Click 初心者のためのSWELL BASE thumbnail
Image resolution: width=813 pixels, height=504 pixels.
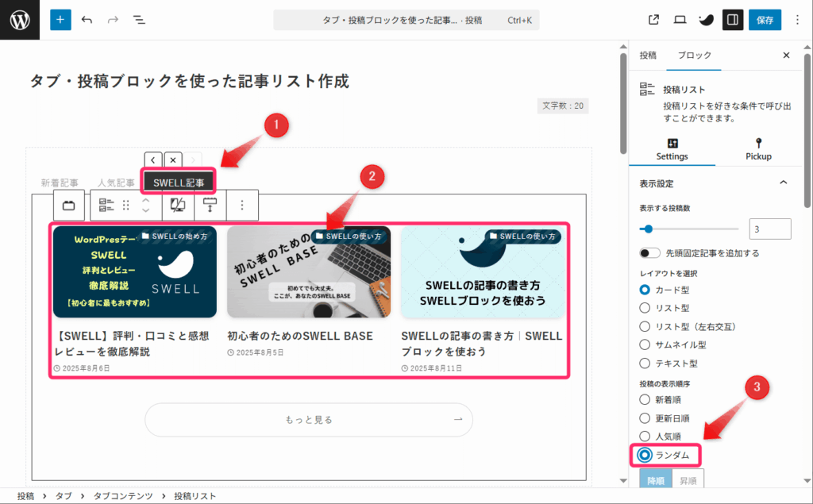(309, 271)
